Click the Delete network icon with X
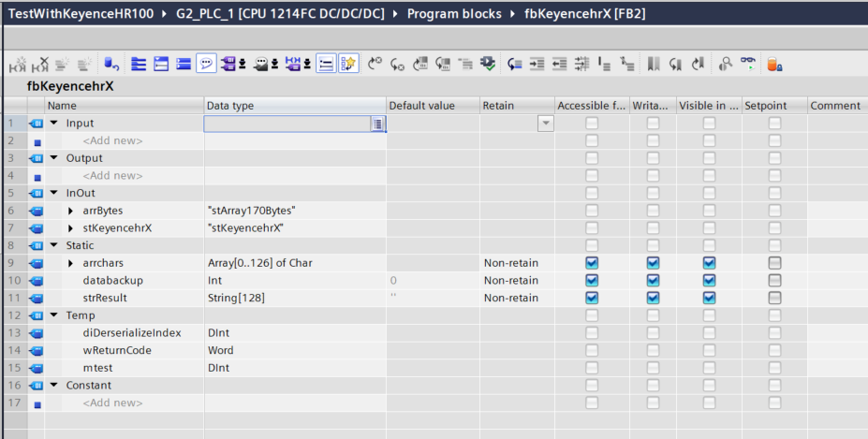 (x=40, y=65)
